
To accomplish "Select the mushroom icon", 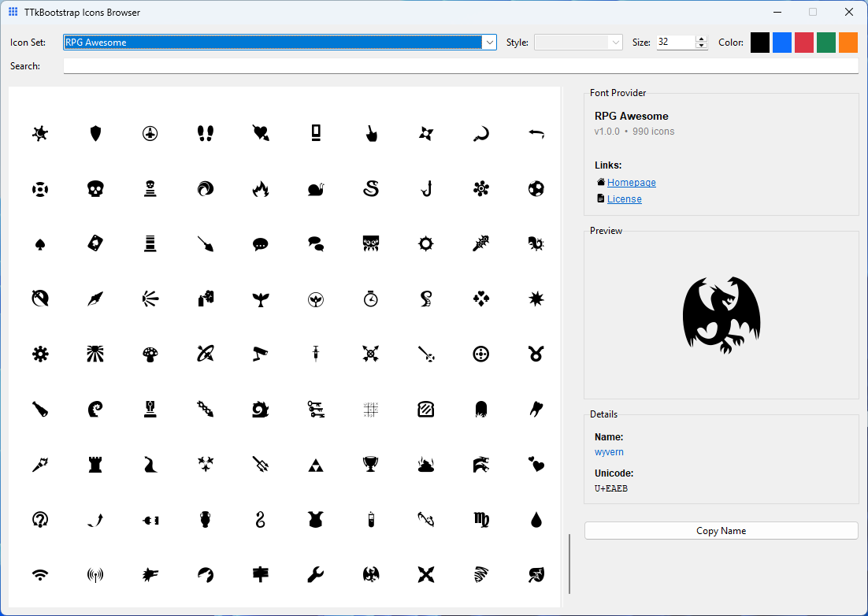I will coord(150,354).
